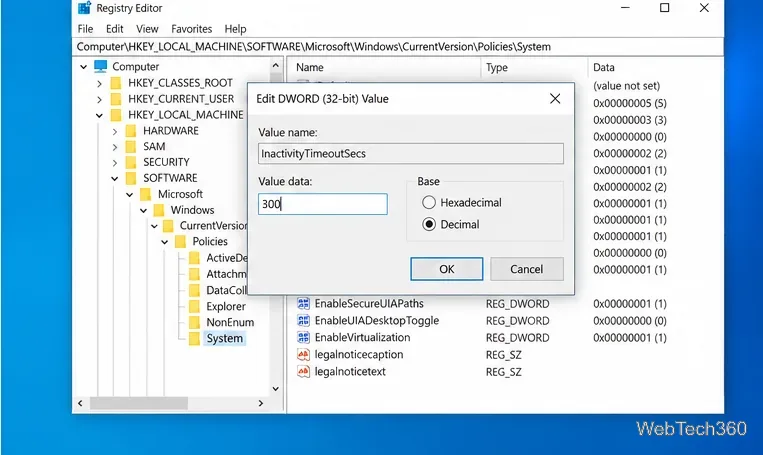
Task: Click the Policies folder icon
Action: click(181, 241)
